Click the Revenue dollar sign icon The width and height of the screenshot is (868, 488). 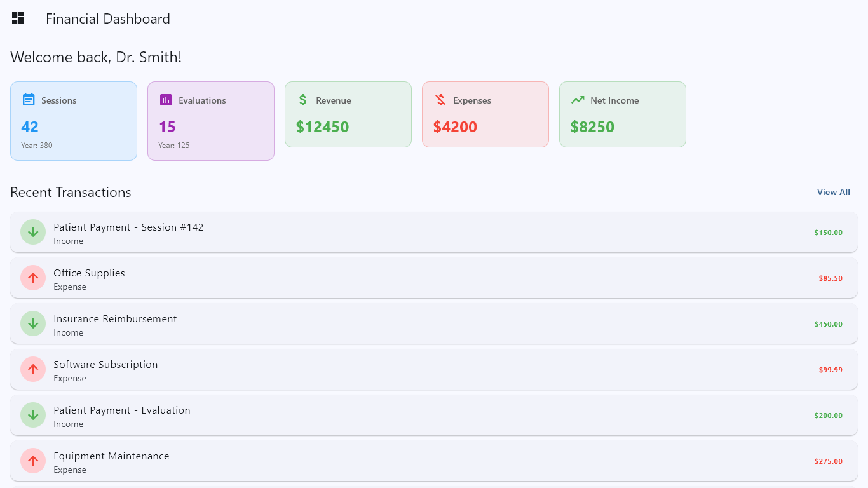[303, 100]
